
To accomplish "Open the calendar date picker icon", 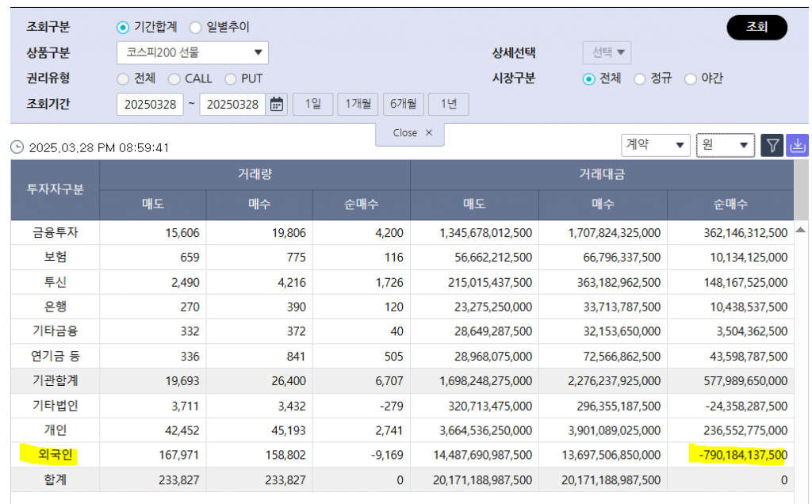I will coord(278,105).
